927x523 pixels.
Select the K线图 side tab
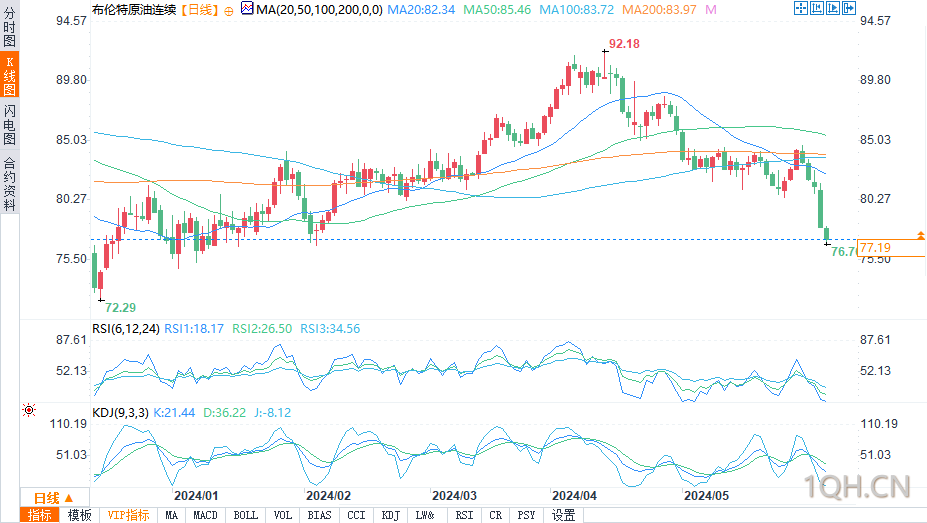pos(9,74)
